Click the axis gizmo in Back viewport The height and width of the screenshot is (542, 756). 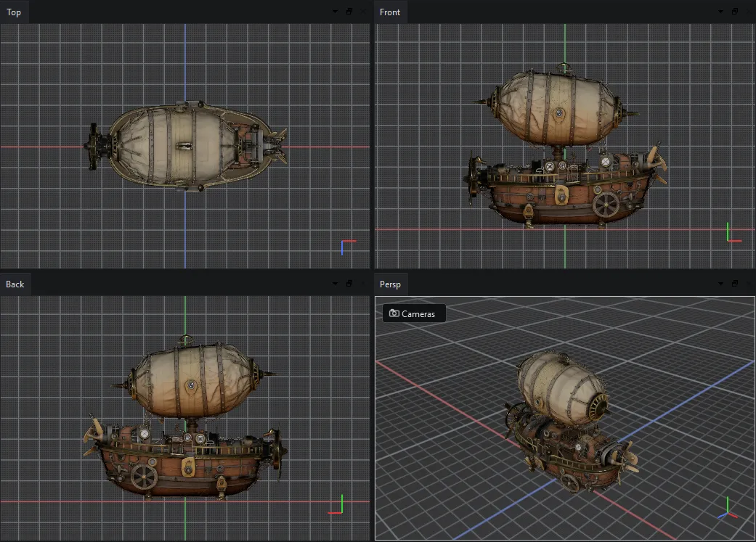point(336,504)
